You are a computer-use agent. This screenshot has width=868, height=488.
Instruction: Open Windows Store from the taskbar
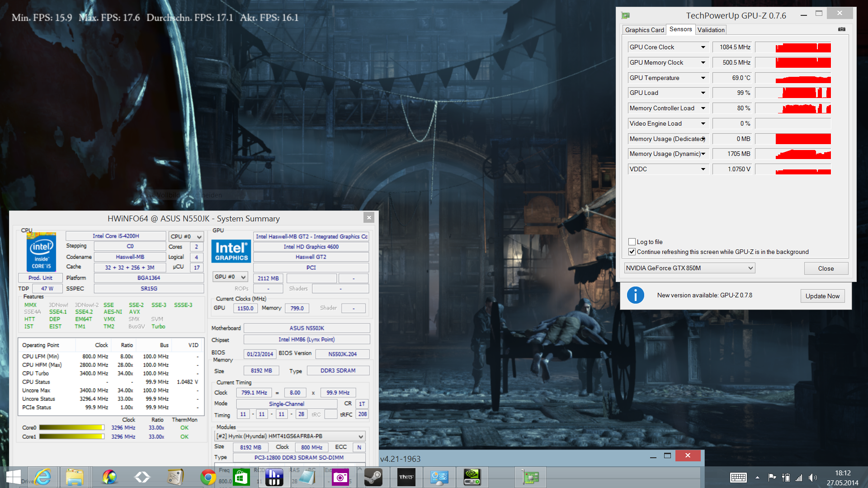[241, 477]
